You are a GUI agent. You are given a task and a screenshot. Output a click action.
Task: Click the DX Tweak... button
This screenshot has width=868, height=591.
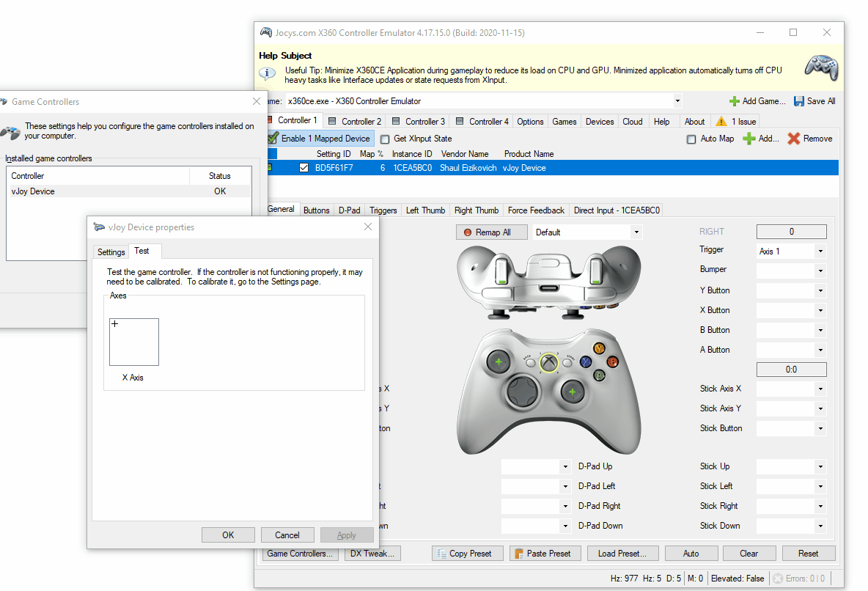372,554
